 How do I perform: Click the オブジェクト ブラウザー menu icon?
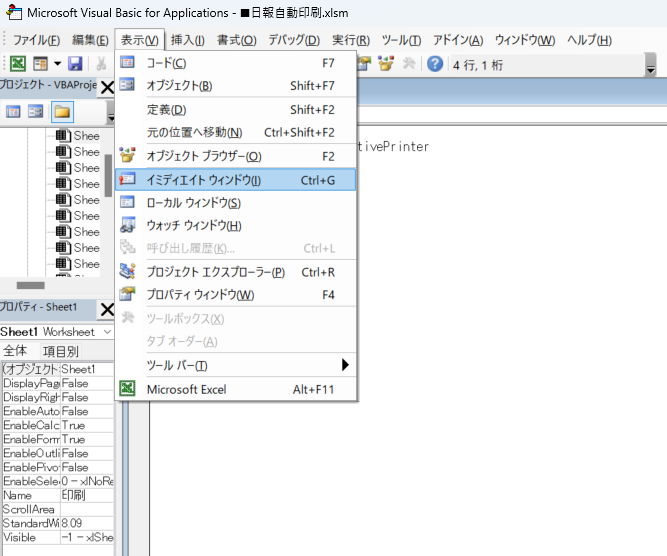pos(127,155)
